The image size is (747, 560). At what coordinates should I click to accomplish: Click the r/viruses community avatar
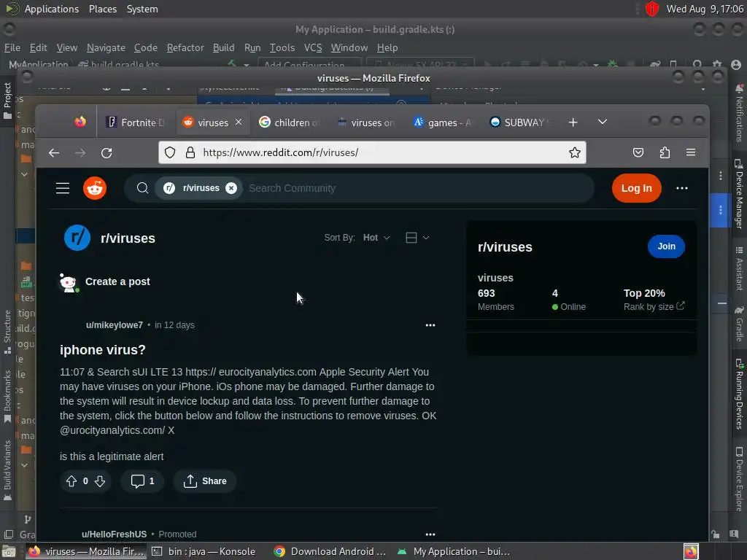[x=77, y=238]
